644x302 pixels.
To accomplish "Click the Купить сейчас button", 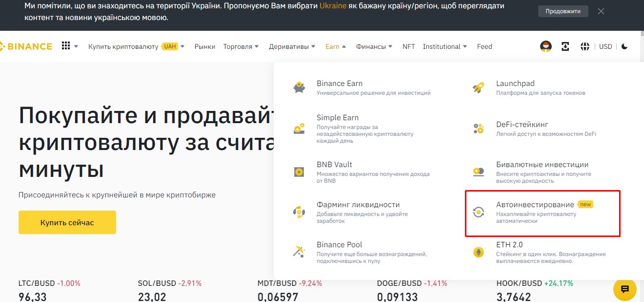I will tap(67, 222).
